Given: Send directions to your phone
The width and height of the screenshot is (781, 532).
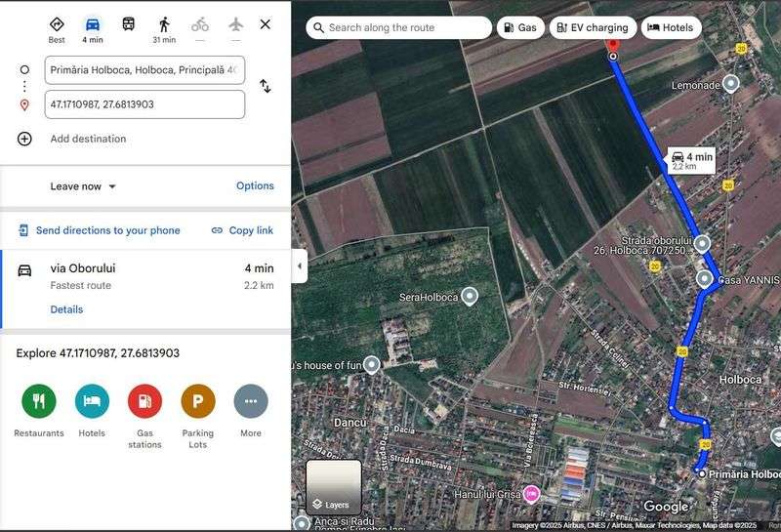Looking at the screenshot, I should 100,230.
